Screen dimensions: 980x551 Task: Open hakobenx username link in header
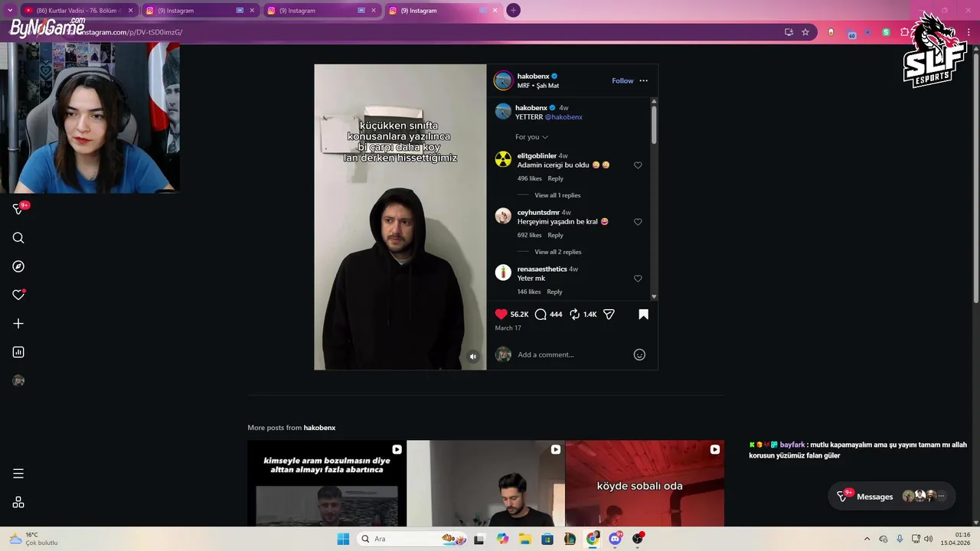(x=533, y=77)
